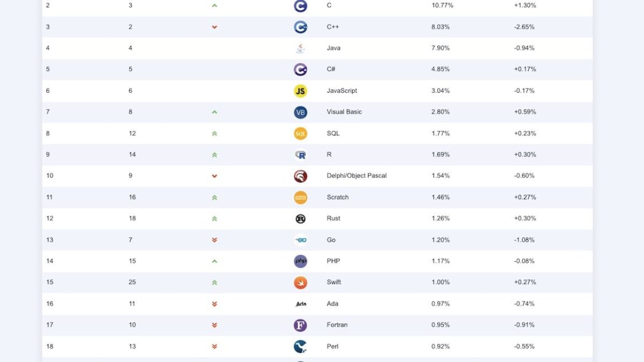Click the Visual Basic VB logo

(x=301, y=112)
